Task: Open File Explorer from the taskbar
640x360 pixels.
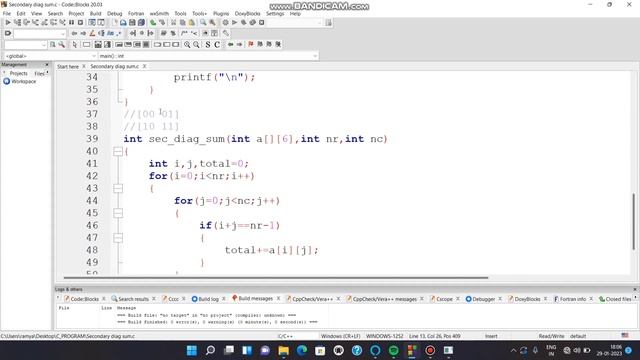Action: (x=283, y=350)
